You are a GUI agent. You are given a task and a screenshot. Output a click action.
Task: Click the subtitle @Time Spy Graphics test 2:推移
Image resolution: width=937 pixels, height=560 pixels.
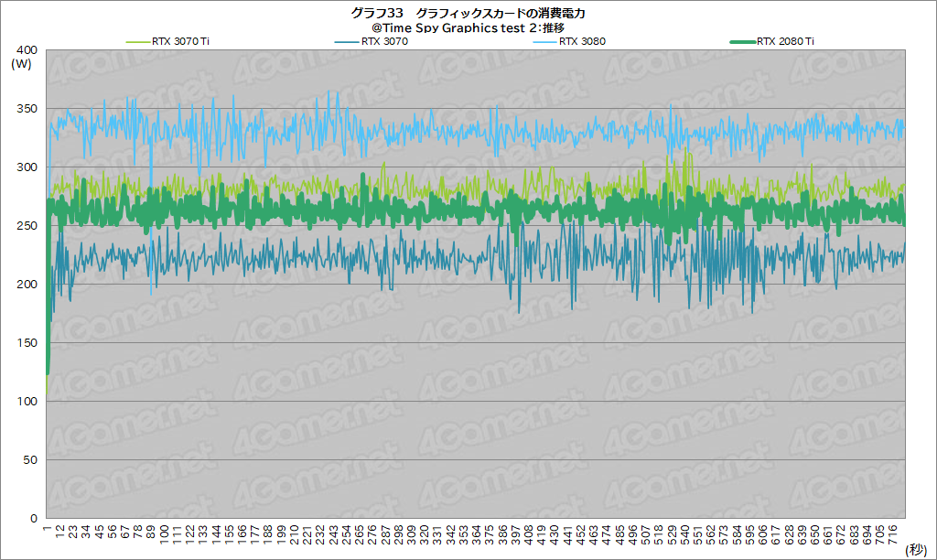click(468, 27)
